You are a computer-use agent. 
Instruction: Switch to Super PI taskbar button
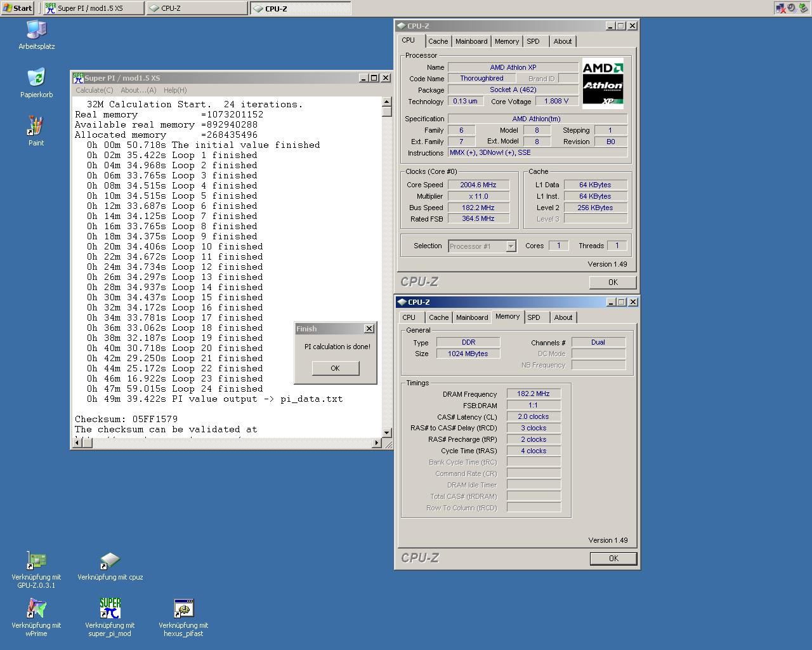(x=93, y=8)
